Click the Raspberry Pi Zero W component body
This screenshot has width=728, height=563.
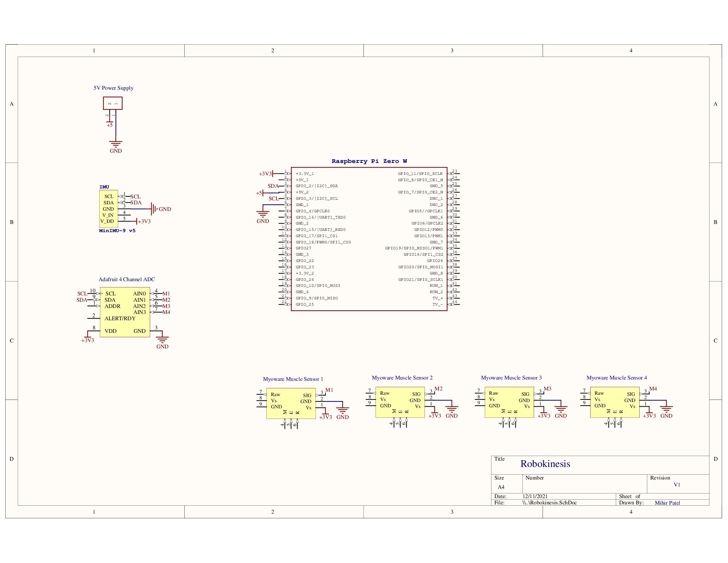[369, 239]
